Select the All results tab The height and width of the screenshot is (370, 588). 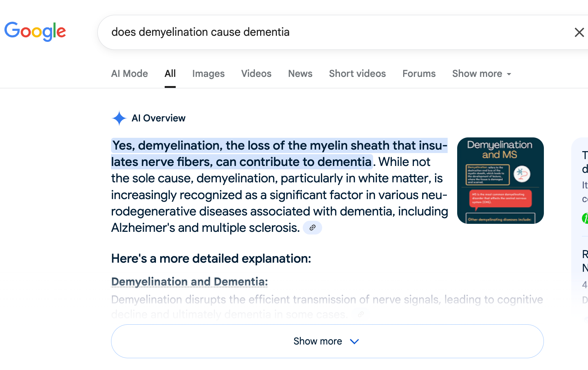(170, 73)
